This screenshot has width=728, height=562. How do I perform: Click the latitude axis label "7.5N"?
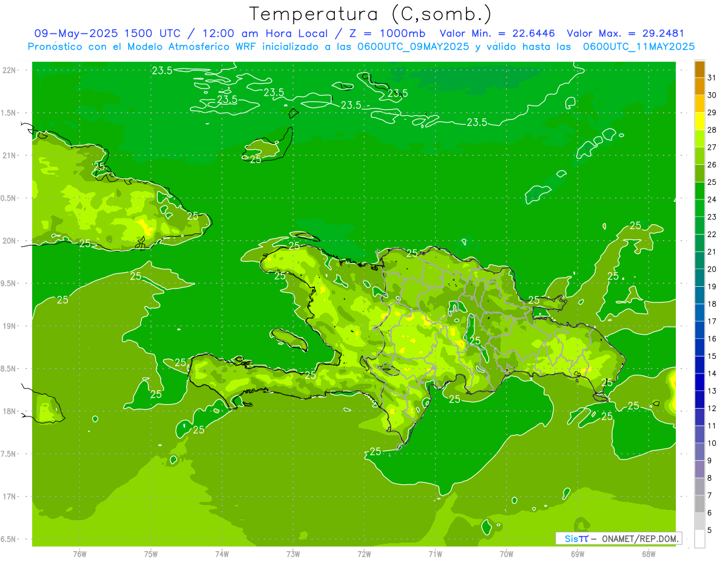pos(9,453)
